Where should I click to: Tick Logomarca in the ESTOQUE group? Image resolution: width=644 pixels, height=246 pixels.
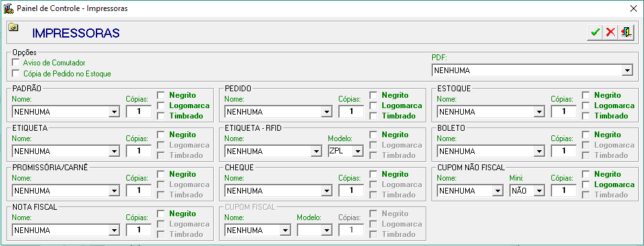tap(586, 106)
